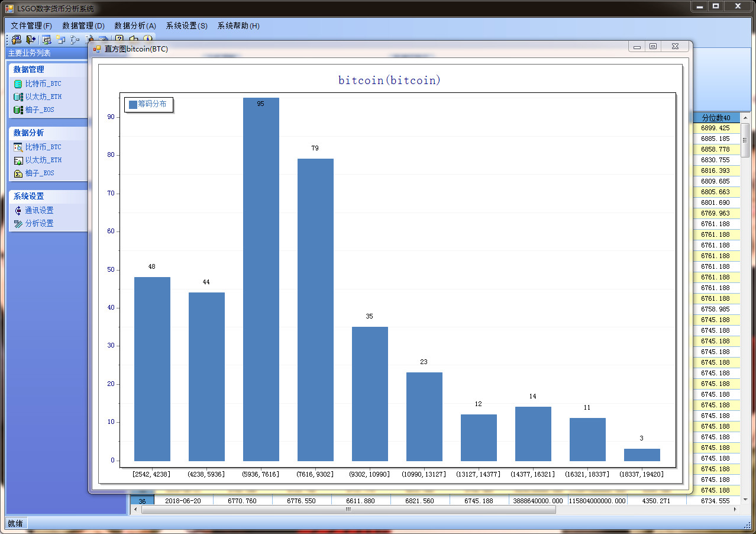Click the bar labeled 44

pos(206,377)
